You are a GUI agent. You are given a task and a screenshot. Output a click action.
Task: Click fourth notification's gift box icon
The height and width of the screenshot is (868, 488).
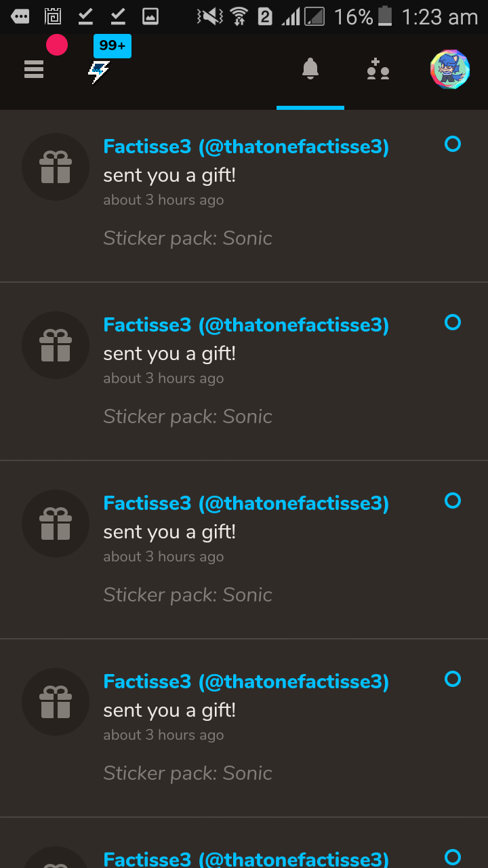pos(56,702)
